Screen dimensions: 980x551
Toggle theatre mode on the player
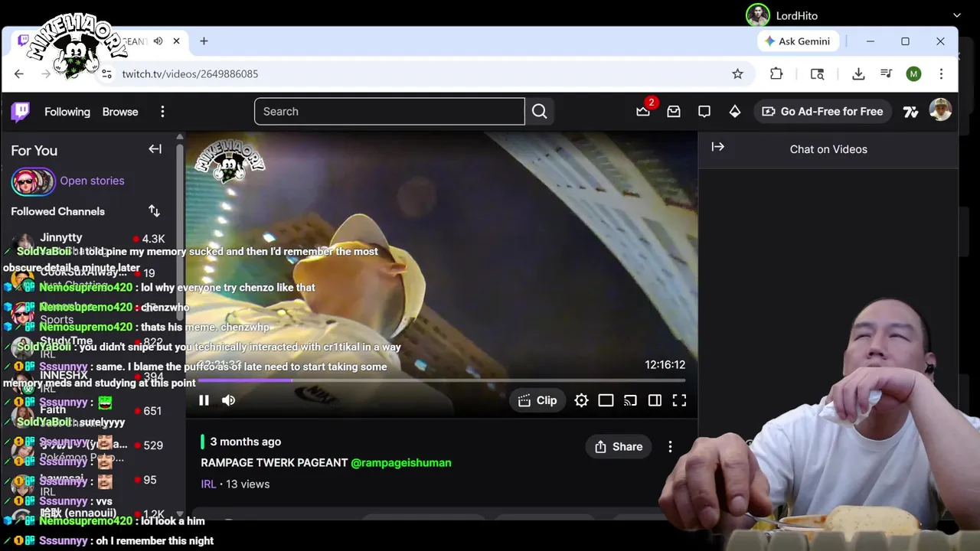pos(606,400)
